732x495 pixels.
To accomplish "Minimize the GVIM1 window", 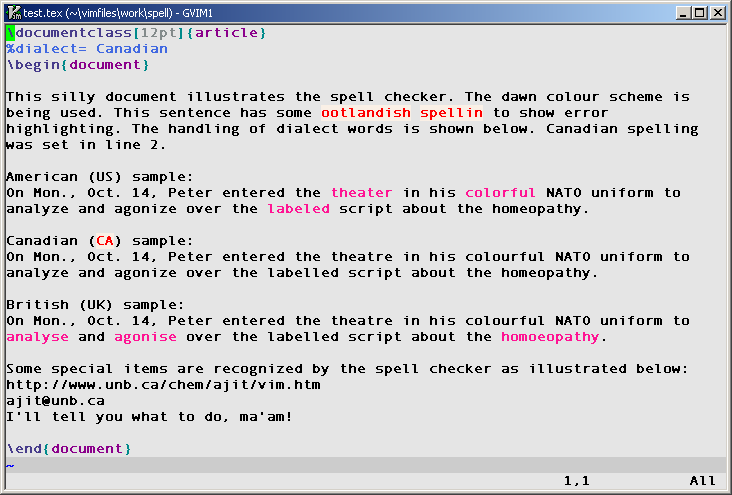I will tap(684, 13).
